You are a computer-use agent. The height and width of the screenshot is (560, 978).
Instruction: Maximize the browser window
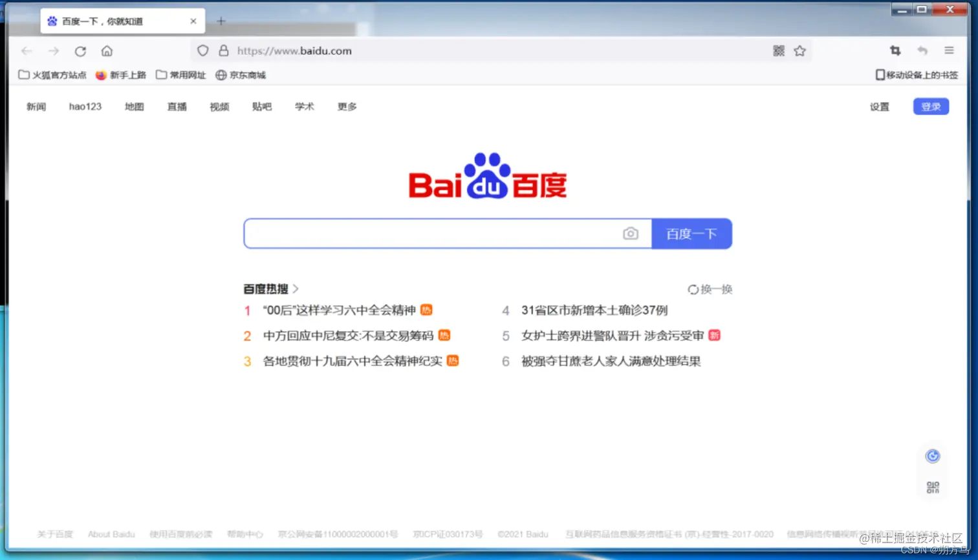[x=922, y=9]
